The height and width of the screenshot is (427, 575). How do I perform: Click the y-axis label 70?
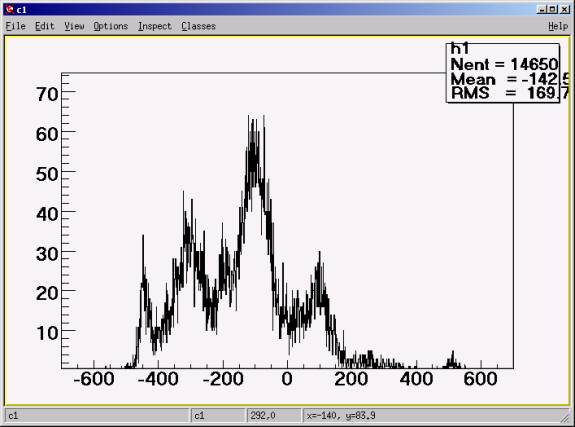47,94
